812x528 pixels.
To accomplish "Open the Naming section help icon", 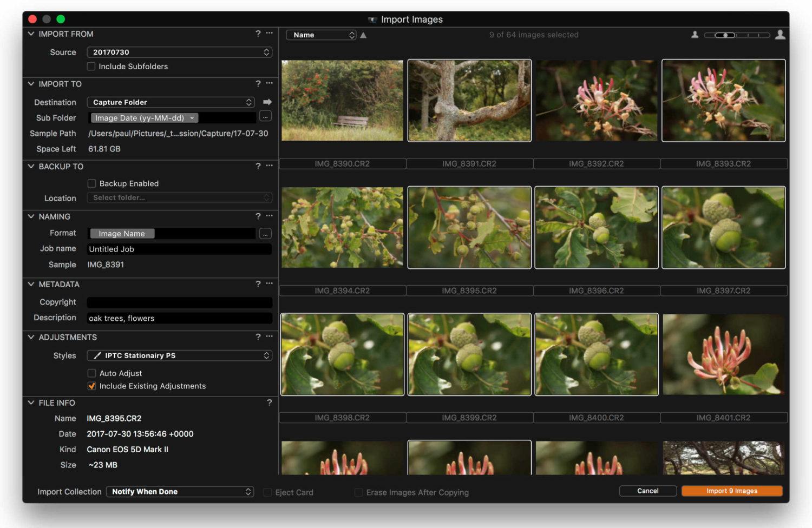I will coord(258,216).
